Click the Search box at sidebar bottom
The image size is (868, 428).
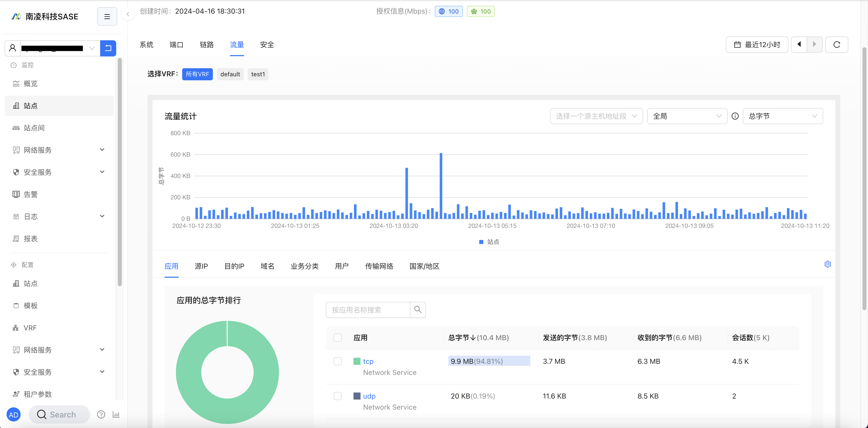(59, 414)
